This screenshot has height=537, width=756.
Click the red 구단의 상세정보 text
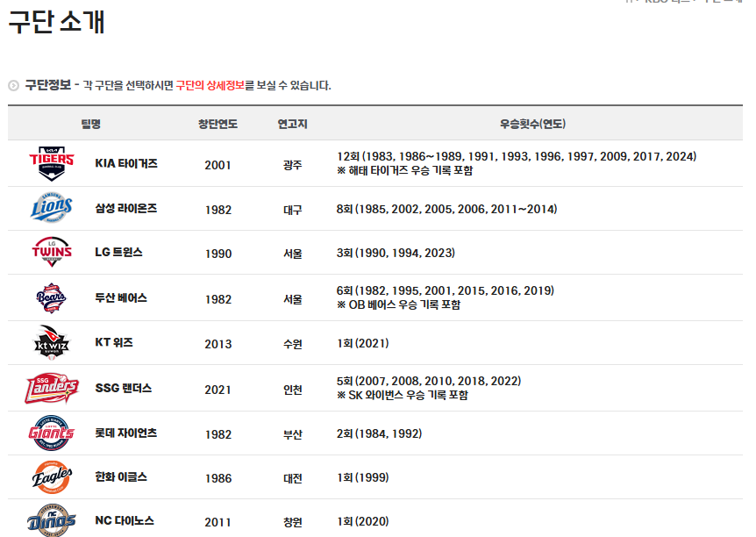tap(210, 85)
